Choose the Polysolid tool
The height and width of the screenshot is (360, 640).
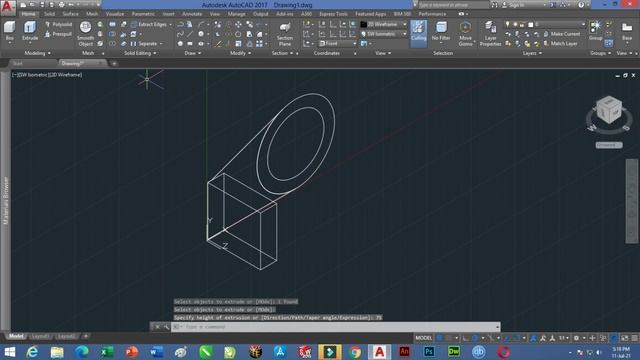(x=58, y=24)
